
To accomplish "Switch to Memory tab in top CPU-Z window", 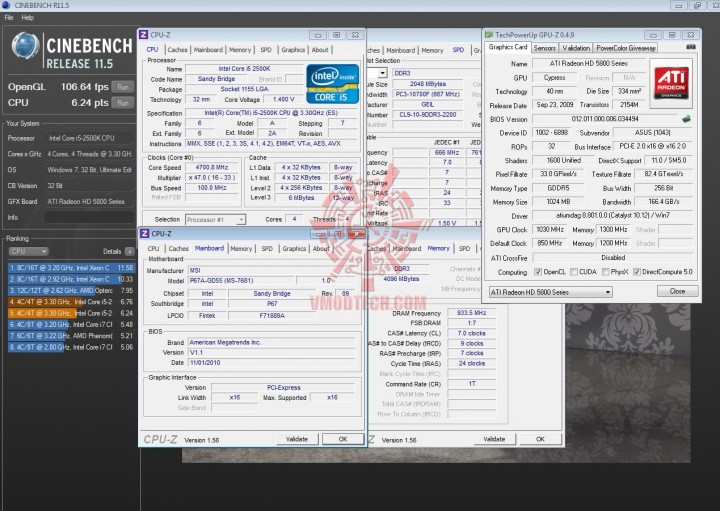I will coord(240,50).
